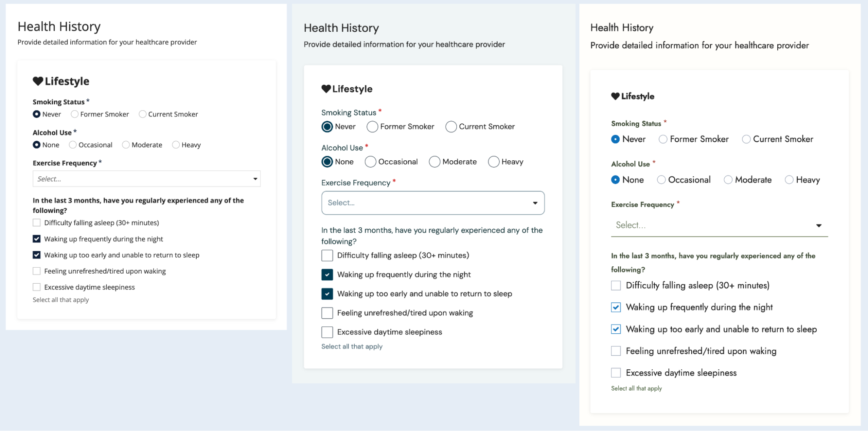Image resolution: width=868 pixels, height=431 pixels.
Task: Click the Lifestyle heart icon in the middle form
Action: [326, 89]
